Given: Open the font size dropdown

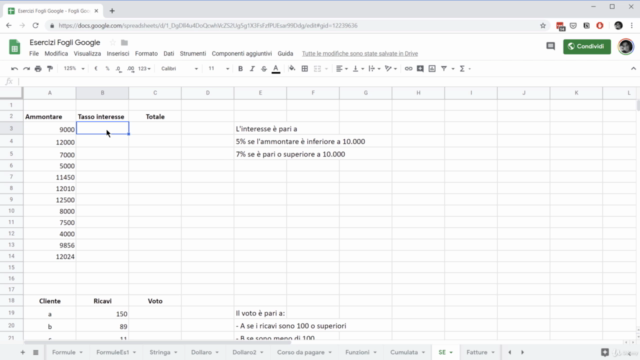Looking at the screenshot, I should pyautogui.click(x=218, y=69).
